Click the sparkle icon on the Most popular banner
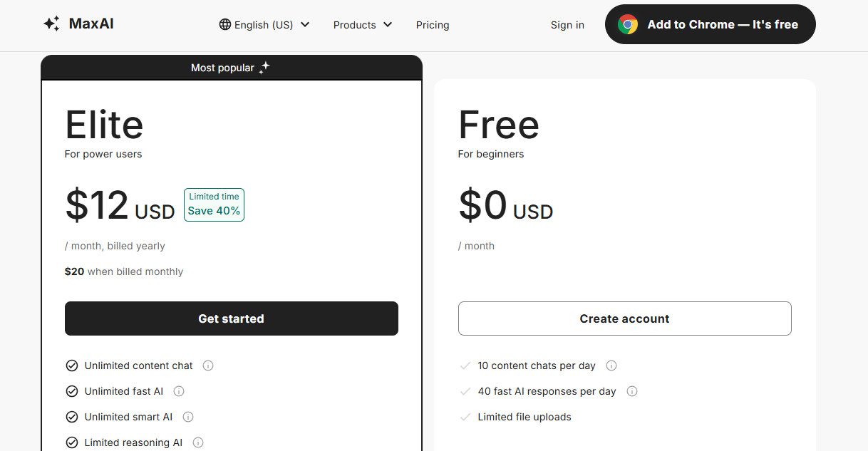Screen dimensions: 868x451 pos(264,66)
